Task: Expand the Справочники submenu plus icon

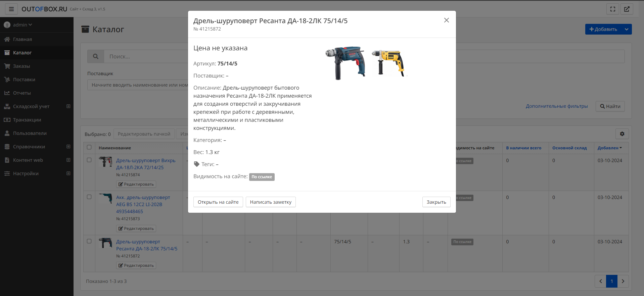Action: click(x=68, y=147)
